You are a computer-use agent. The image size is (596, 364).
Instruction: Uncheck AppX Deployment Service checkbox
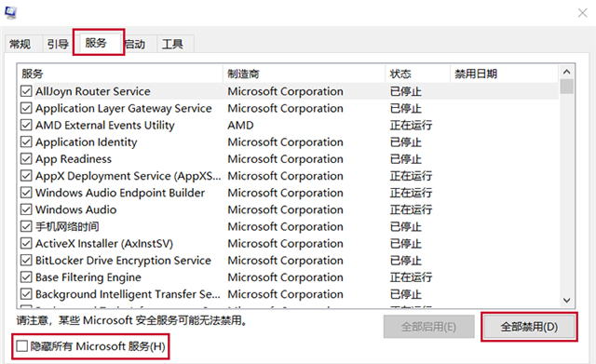pyautogui.click(x=26, y=176)
